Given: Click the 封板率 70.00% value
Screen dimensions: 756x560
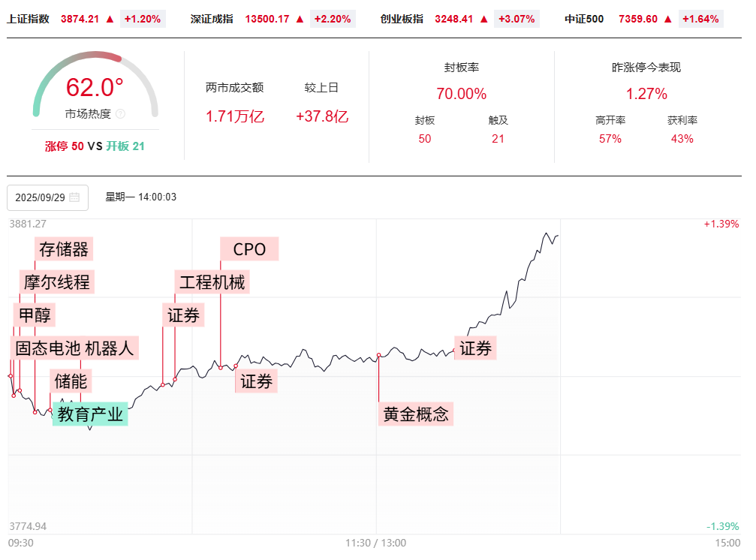Looking at the screenshot, I should coord(461,94).
